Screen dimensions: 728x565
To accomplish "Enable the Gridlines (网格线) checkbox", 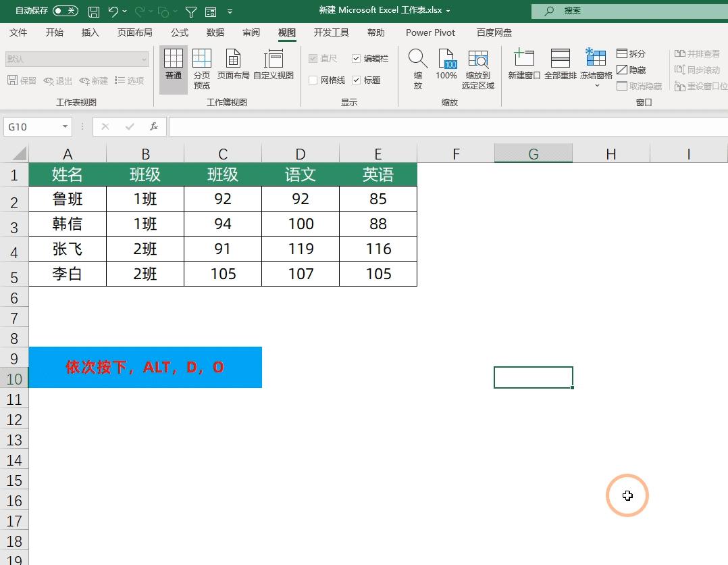I will [x=313, y=80].
